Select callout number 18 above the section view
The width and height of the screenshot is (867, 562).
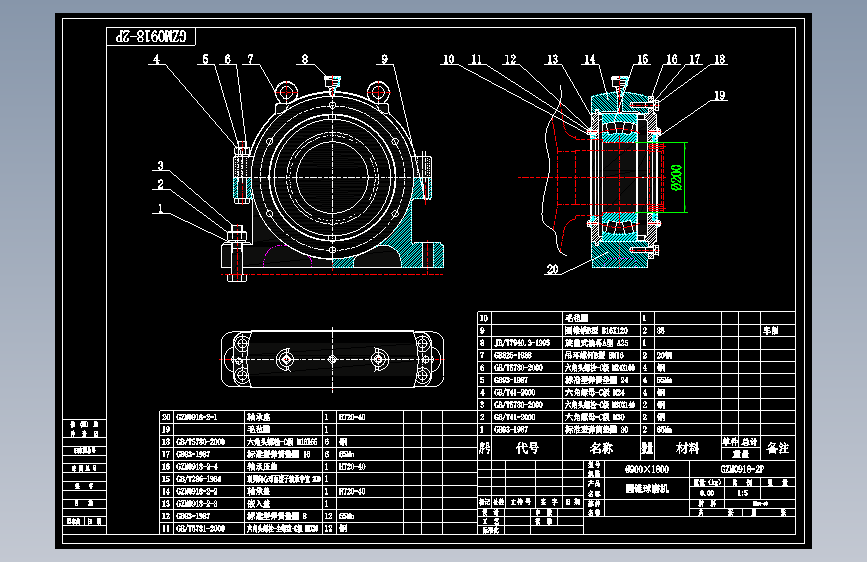tap(719, 59)
